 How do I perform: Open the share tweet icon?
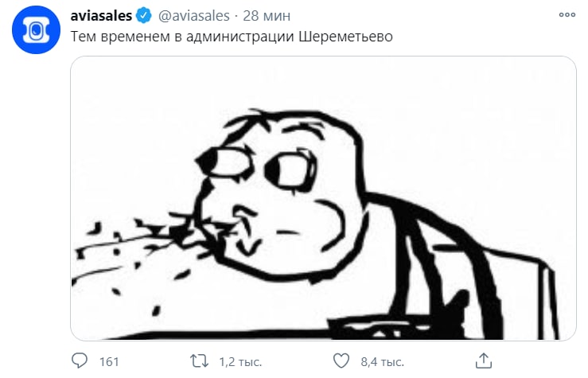(x=484, y=360)
